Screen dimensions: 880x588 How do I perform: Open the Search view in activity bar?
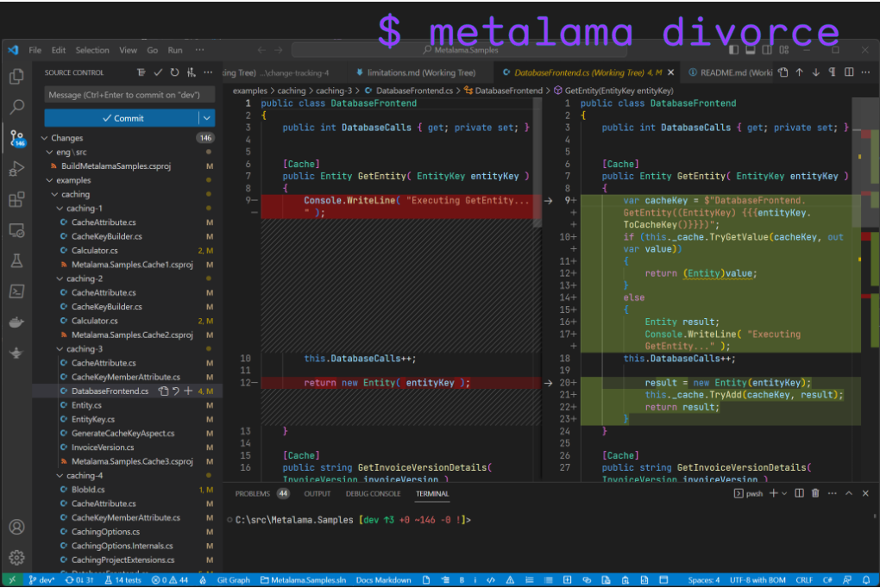(17, 106)
